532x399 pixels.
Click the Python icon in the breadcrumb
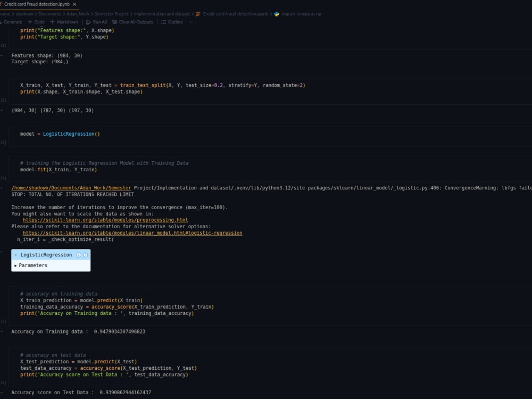tap(277, 14)
